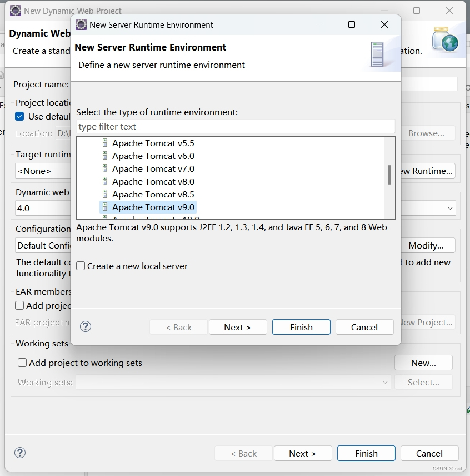Click the New Runtime... button

pyautogui.click(x=428, y=171)
